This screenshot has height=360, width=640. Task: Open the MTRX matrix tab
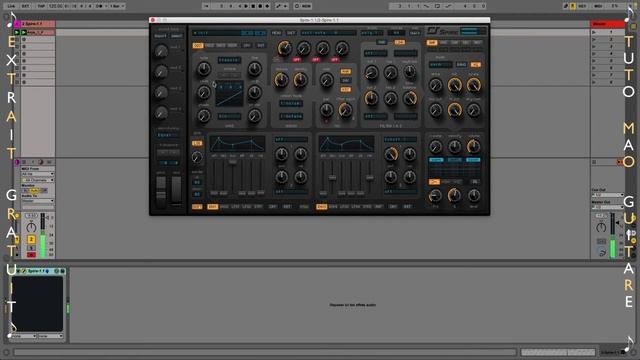304,207
